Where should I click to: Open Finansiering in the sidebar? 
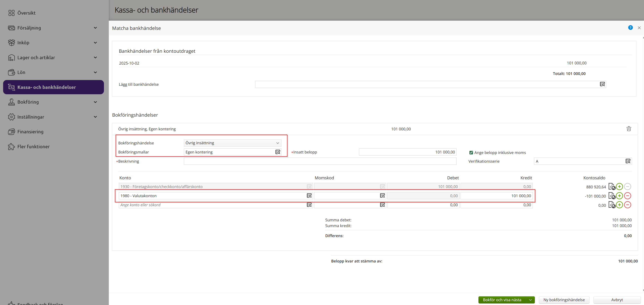point(30,132)
